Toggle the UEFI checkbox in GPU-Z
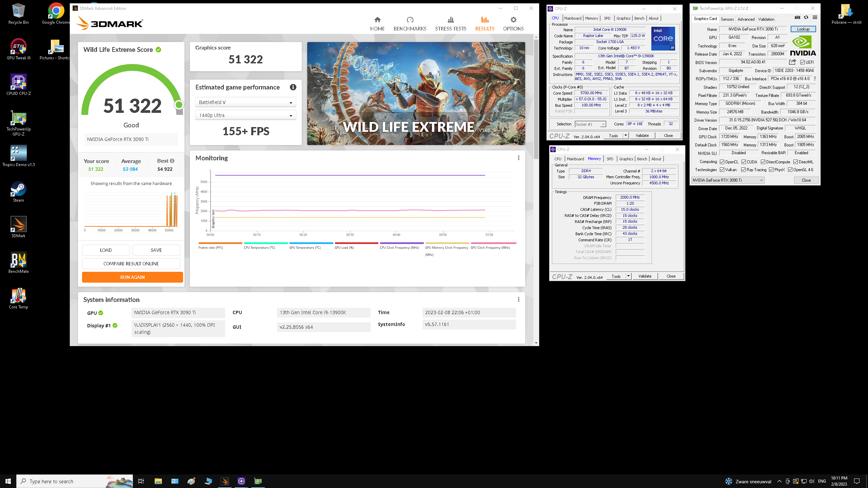 [x=802, y=62]
